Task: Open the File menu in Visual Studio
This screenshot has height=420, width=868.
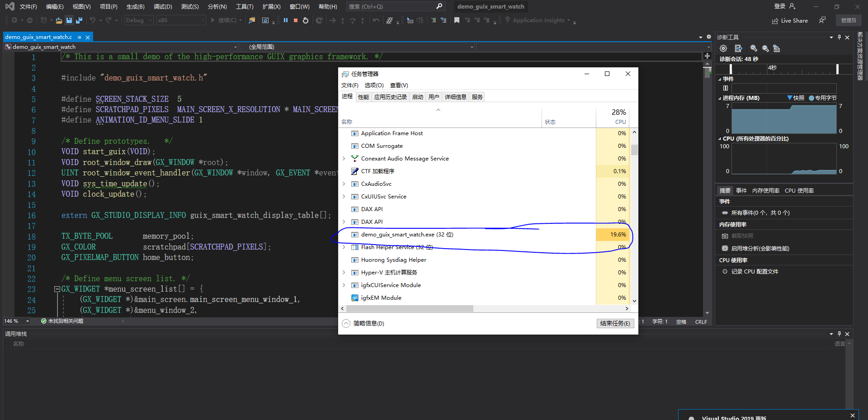Action: coord(28,7)
